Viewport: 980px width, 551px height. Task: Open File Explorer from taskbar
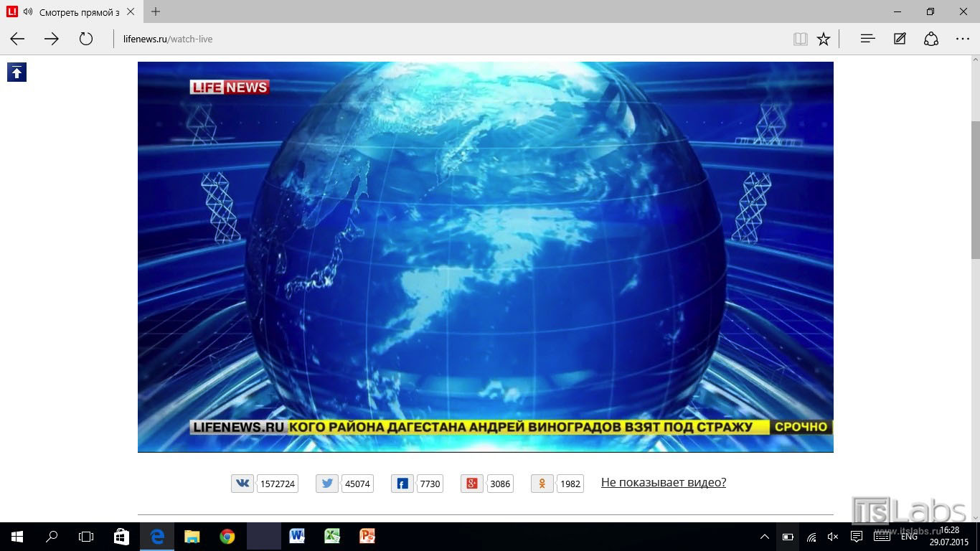(192, 536)
